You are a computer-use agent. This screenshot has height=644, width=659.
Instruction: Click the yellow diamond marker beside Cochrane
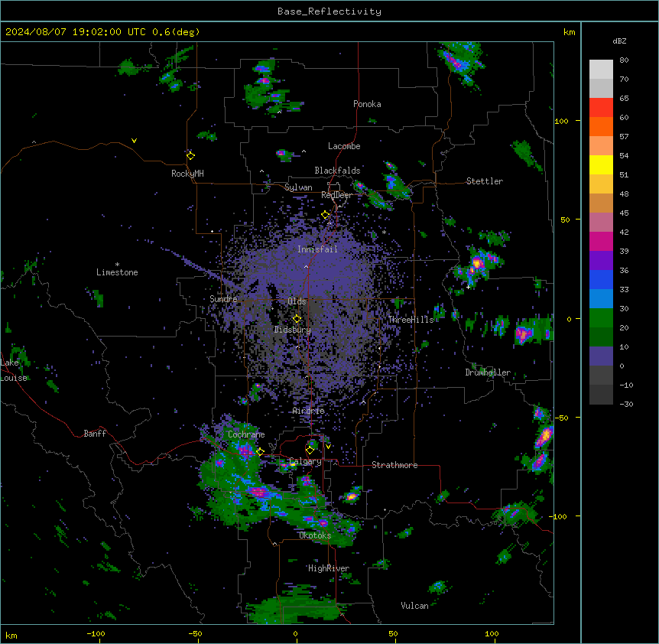click(x=260, y=452)
